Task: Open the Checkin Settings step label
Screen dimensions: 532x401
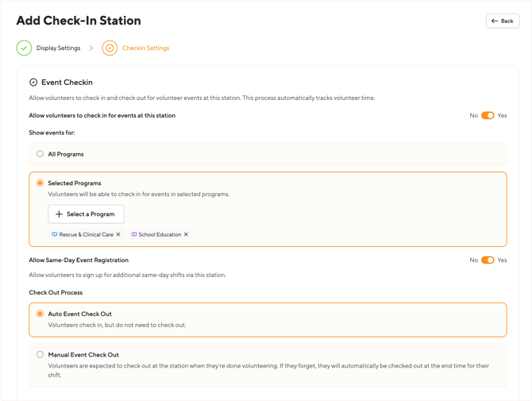Action: tap(145, 48)
